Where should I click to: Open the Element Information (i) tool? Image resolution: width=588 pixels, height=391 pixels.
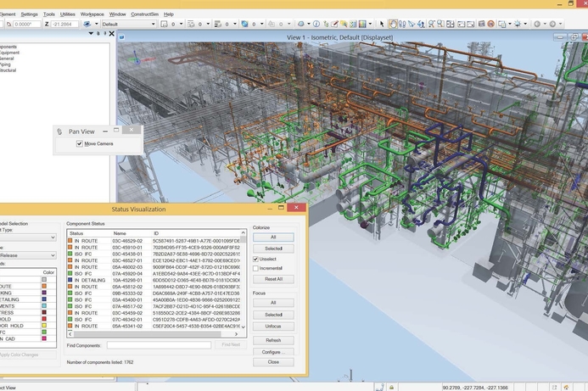coord(316,24)
